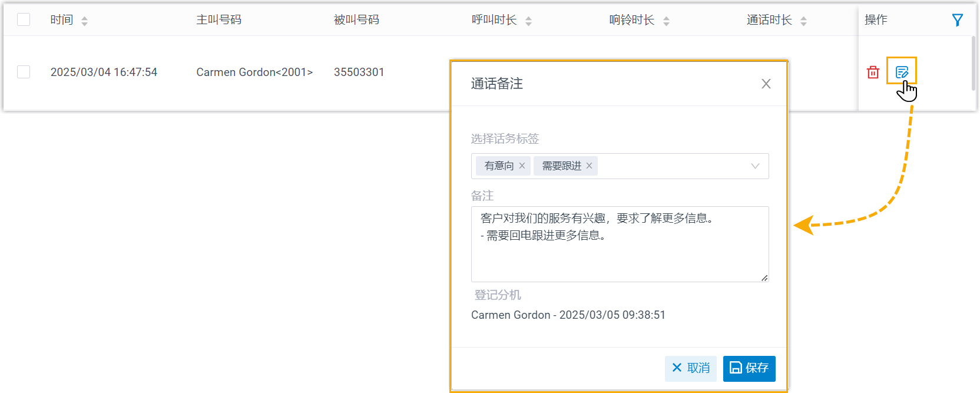980x393 pixels.
Task: Open the call note edit icon
Action: tap(901, 72)
